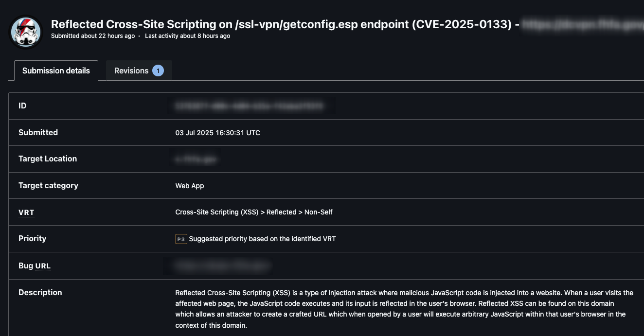The image size is (644, 336).
Task: Click the VRT abbreviation tooltip indicator
Action: point(26,212)
